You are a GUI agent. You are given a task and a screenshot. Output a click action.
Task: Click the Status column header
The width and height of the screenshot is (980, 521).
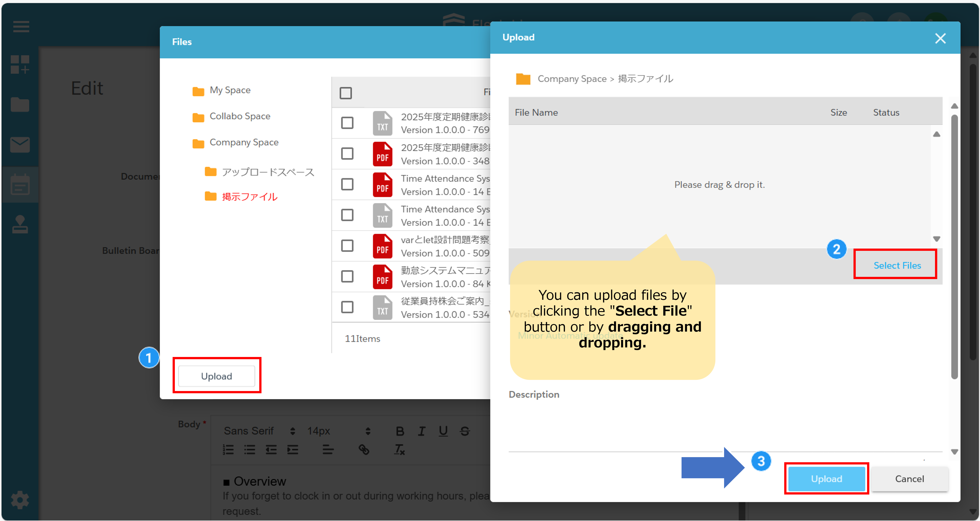point(886,113)
